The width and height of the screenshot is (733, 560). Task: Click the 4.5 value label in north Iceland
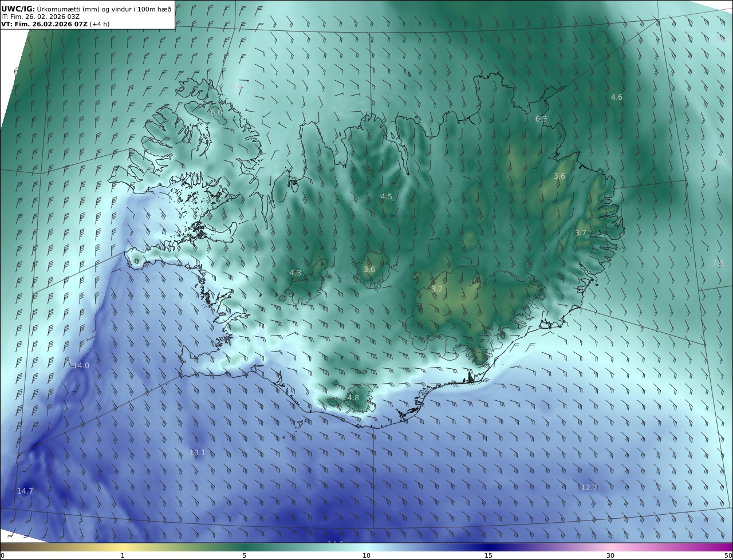(387, 197)
